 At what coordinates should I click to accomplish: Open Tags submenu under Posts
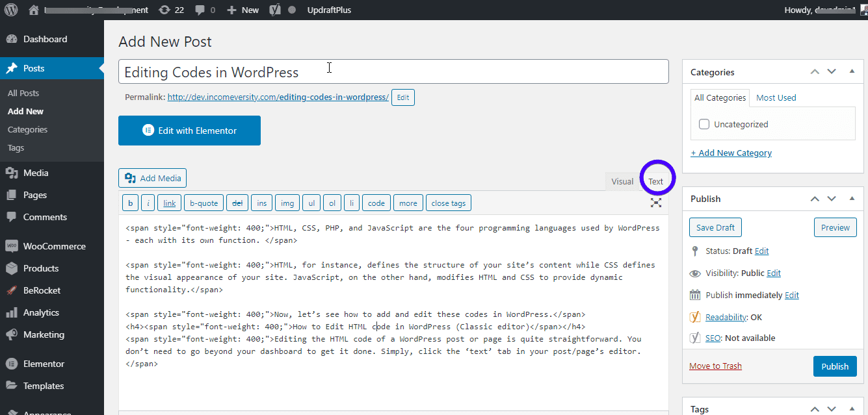point(16,147)
